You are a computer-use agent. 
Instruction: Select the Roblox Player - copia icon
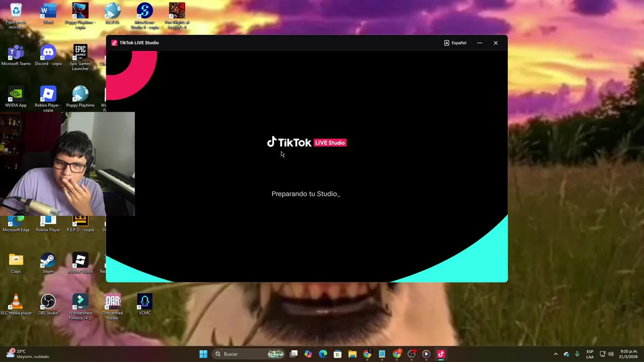[48, 99]
